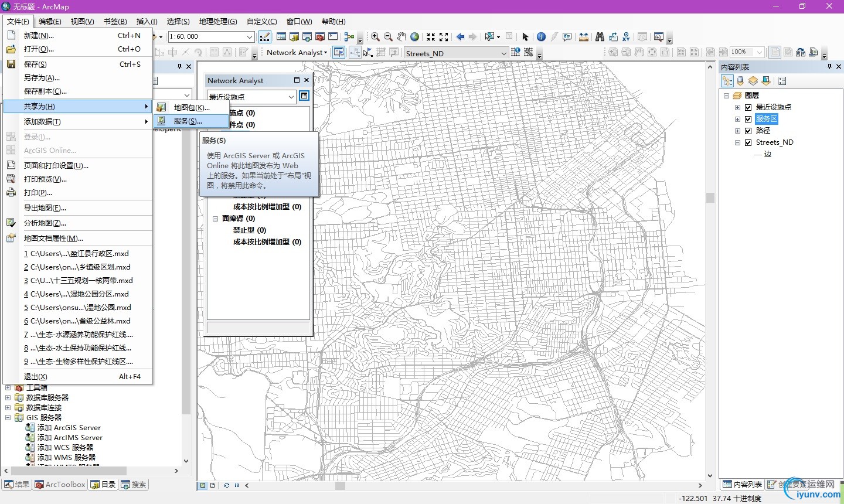Open the Search window toolbar icon
The image size is (844, 504).
307,37
